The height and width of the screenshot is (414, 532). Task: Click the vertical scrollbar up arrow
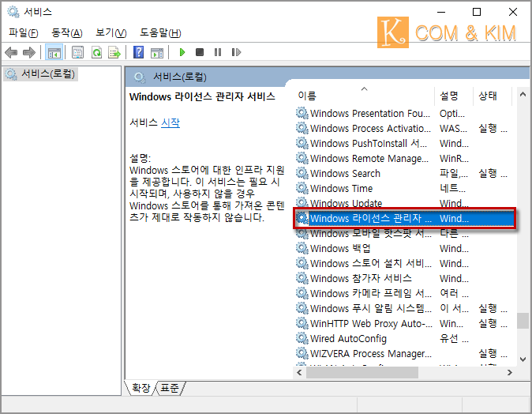tap(523, 95)
